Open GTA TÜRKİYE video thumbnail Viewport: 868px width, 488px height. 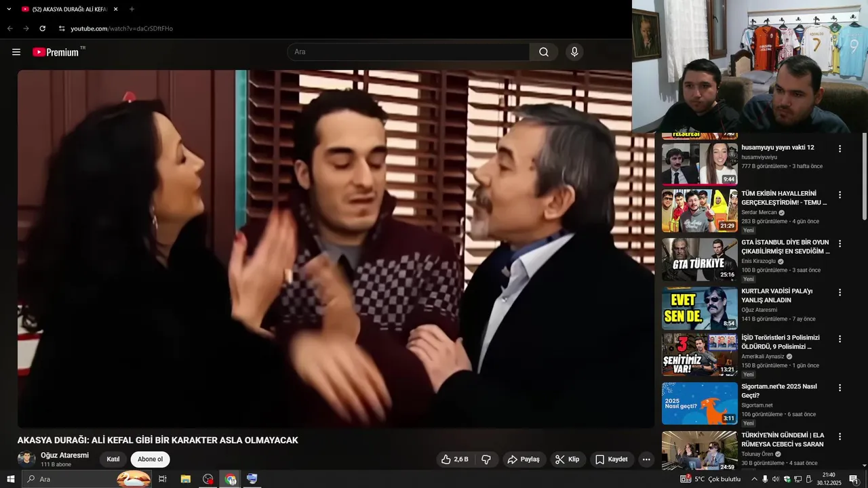coord(699,259)
